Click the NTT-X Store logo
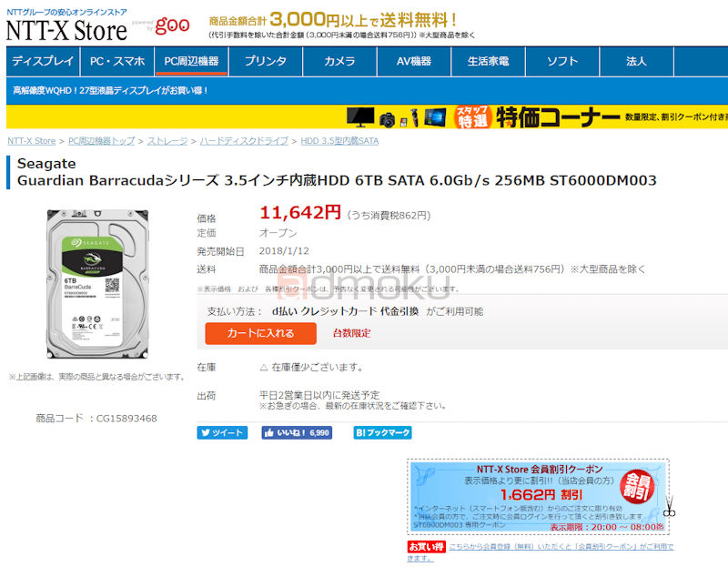728x567 pixels. click(x=66, y=31)
